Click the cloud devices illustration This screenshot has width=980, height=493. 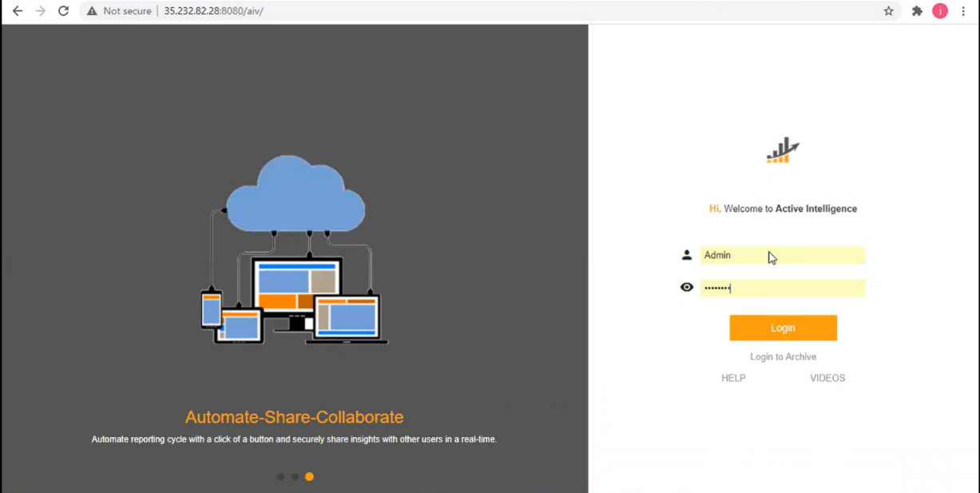click(x=294, y=250)
